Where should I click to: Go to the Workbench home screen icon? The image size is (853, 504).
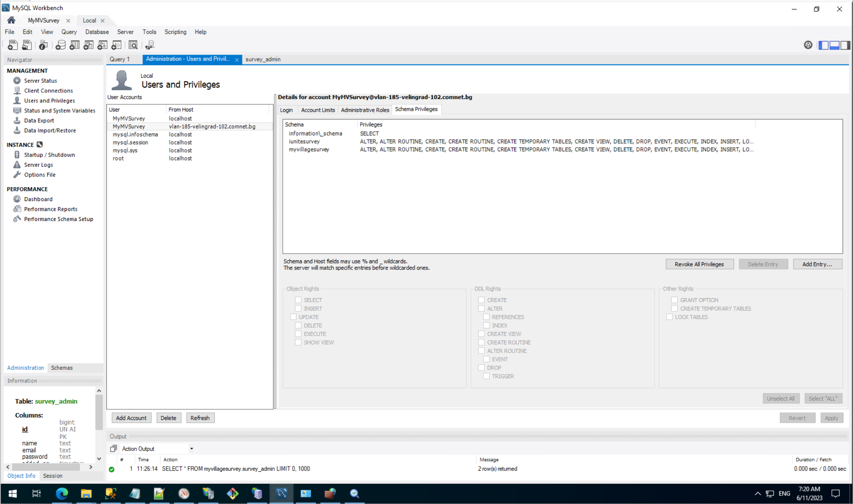click(x=11, y=20)
